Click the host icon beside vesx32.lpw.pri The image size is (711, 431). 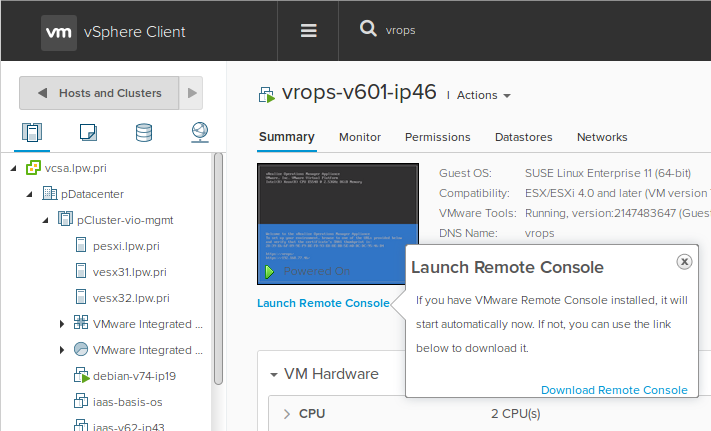click(81, 297)
